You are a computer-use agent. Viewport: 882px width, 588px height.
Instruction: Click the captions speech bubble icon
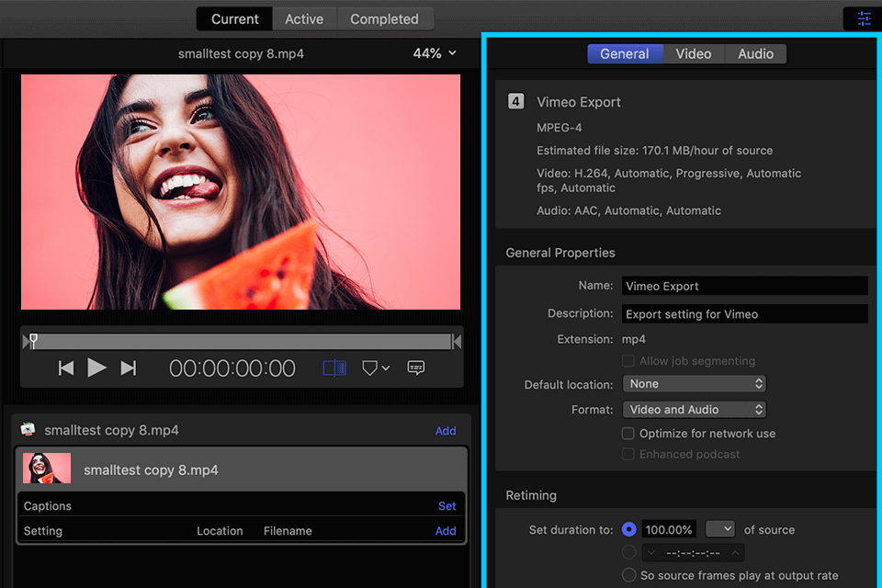tap(416, 368)
